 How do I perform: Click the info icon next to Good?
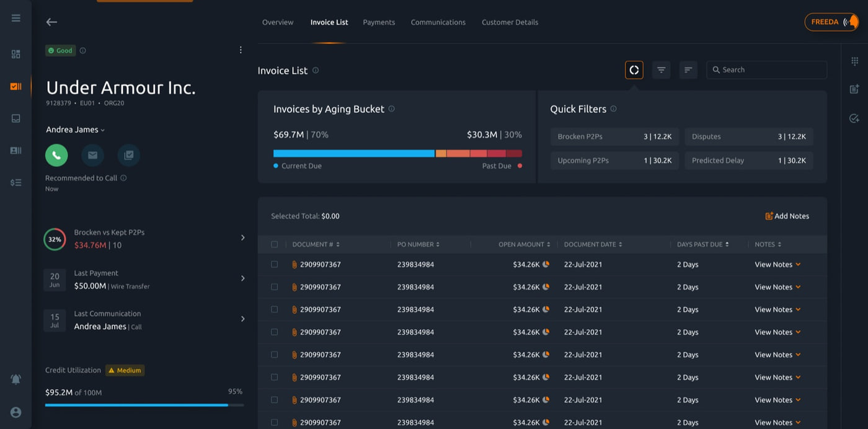(x=83, y=51)
